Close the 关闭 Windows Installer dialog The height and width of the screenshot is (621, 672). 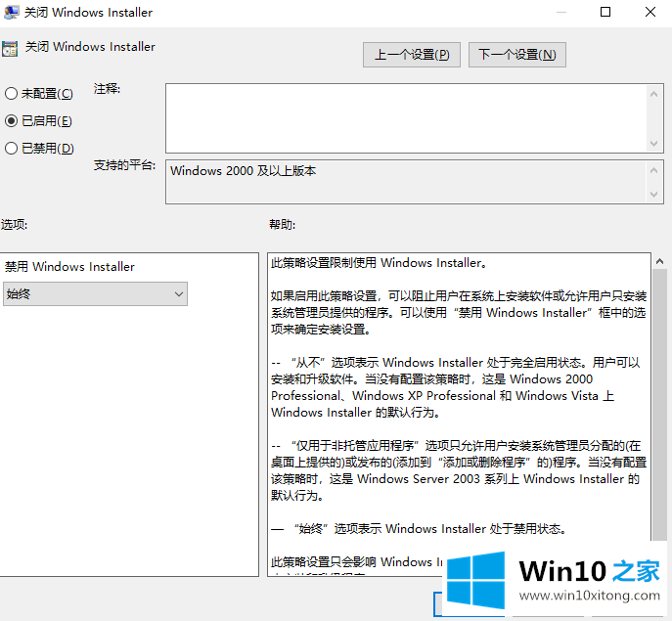pos(650,12)
